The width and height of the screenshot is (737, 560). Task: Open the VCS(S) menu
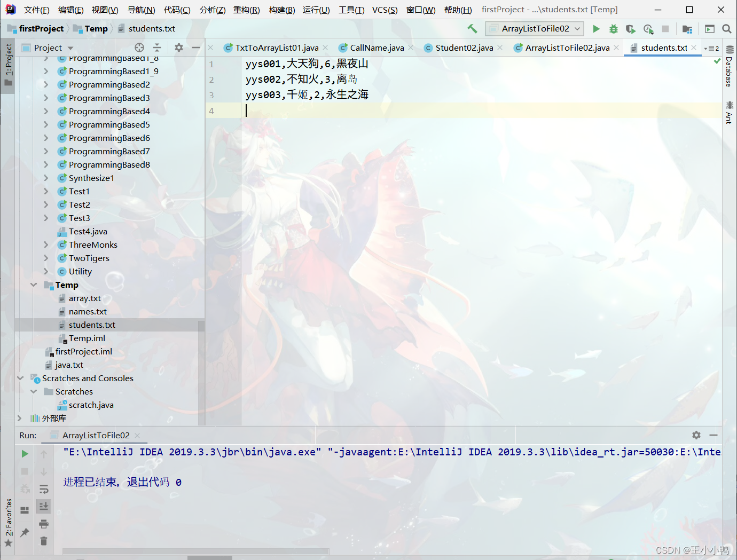pyautogui.click(x=385, y=10)
